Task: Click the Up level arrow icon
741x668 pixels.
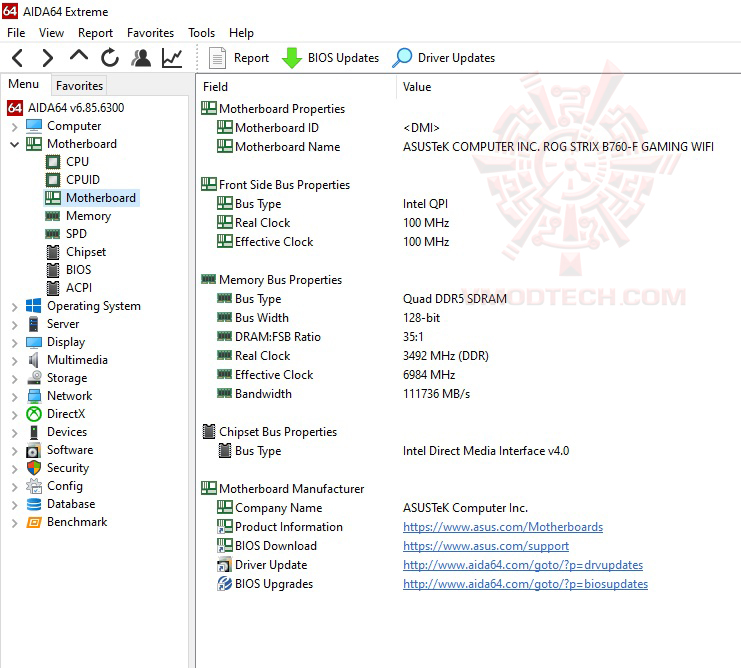Action: point(78,55)
